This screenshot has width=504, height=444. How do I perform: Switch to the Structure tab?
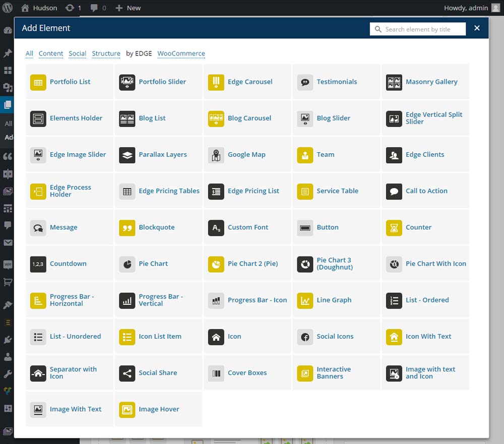tap(106, 53)
